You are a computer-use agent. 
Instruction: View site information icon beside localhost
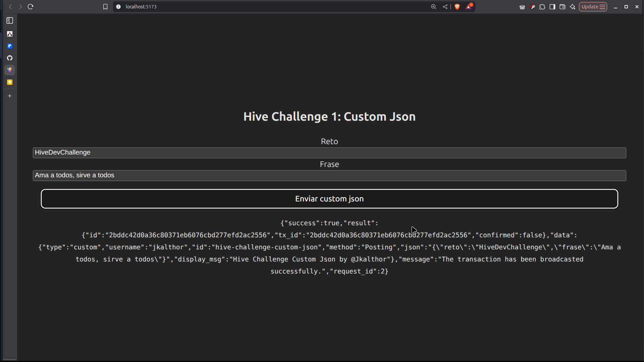[118, 7]
